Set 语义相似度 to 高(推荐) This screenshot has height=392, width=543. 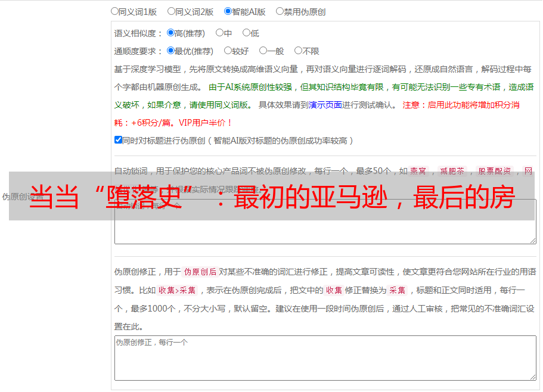170,33
